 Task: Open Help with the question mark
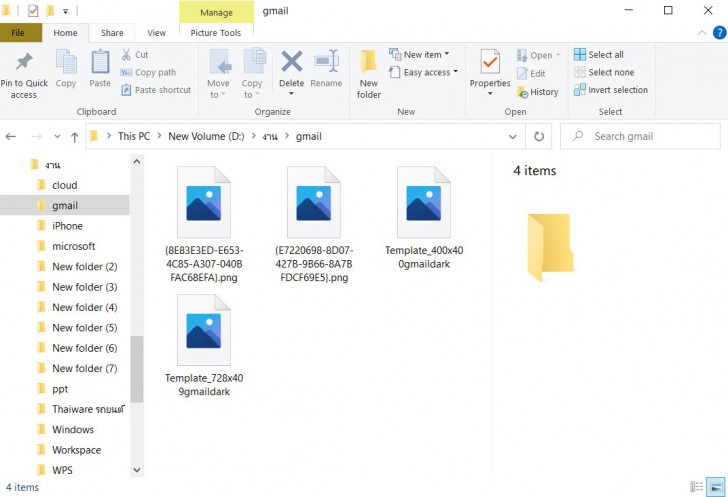(719, 33)
